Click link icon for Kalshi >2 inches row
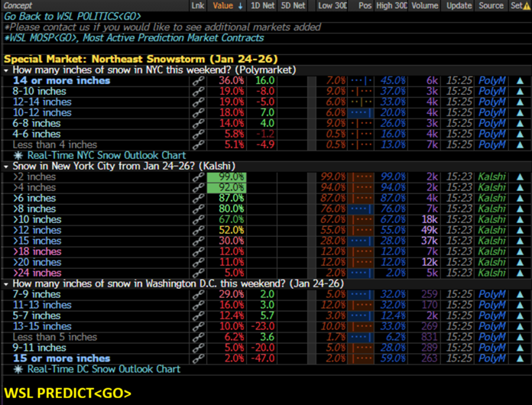Viewport: 532px width, 405px height. coord(198,177)
